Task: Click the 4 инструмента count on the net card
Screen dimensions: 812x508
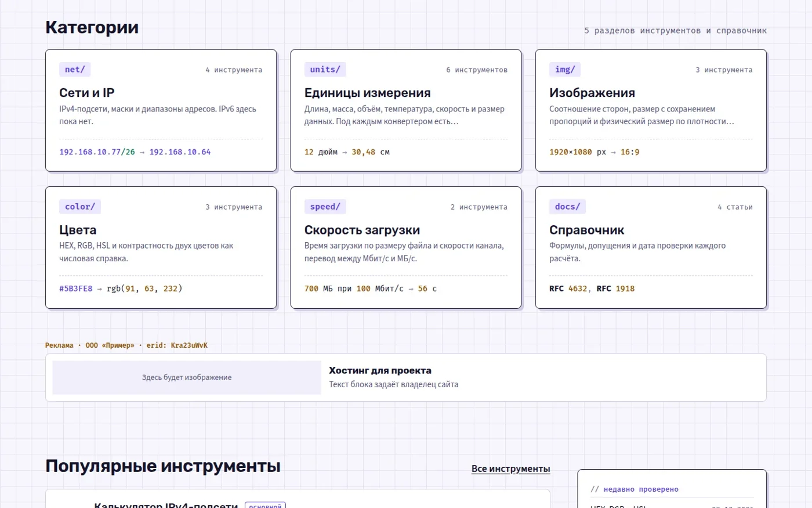Action: tap(234, 70)
